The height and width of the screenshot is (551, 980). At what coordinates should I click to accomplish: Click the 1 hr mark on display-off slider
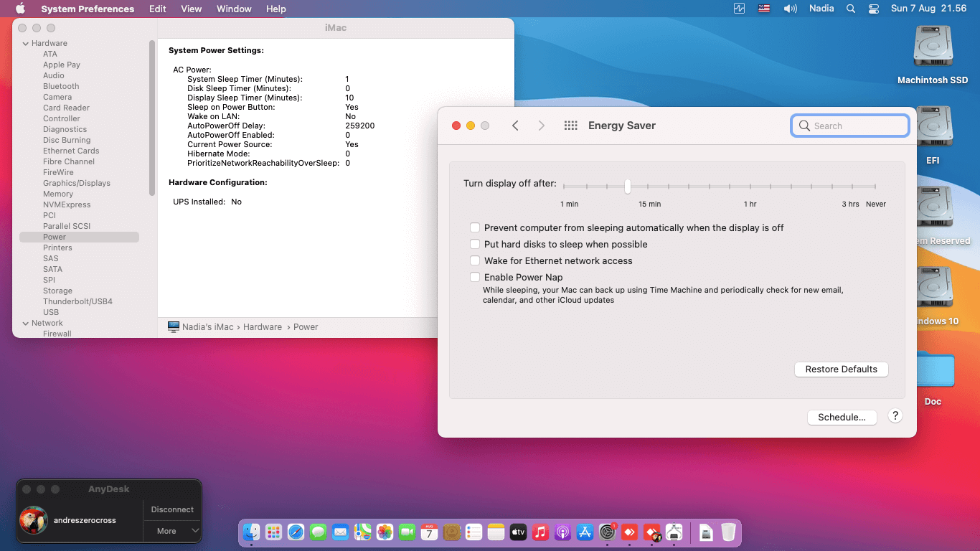750,187
